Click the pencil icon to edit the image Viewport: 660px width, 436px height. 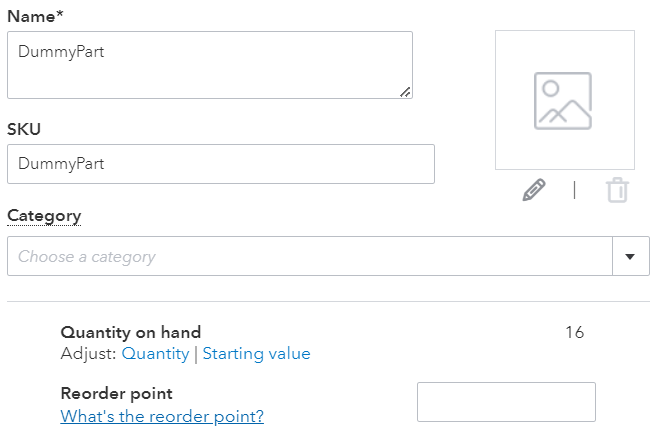534,190
